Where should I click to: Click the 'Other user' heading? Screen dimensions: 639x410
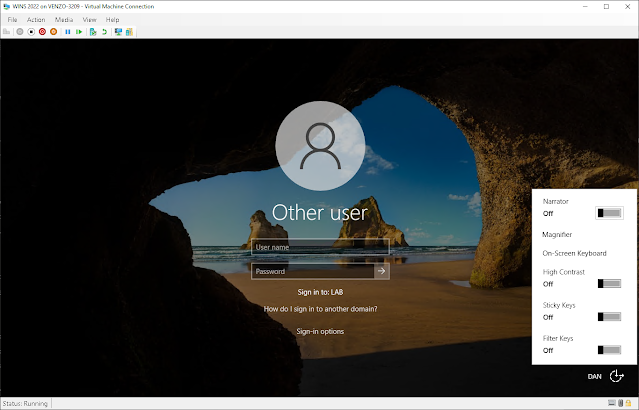(x=320, y=212)
